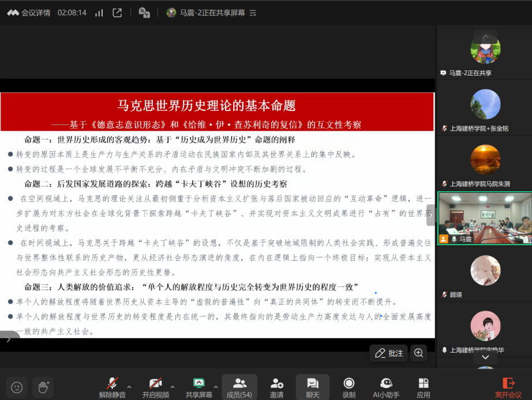This screenshot has width=532, height=400.
Task: Select 顾瑛 participant video thumbnail
Action: tap(485, 272)
